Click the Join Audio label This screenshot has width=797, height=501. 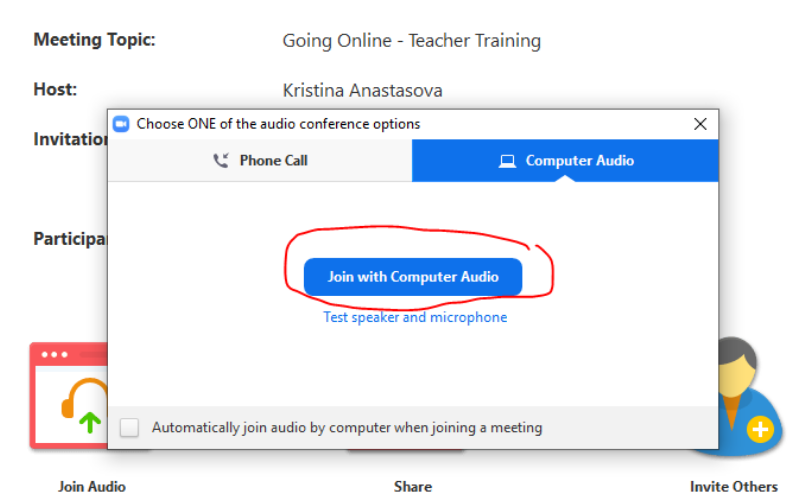(91, 486)
